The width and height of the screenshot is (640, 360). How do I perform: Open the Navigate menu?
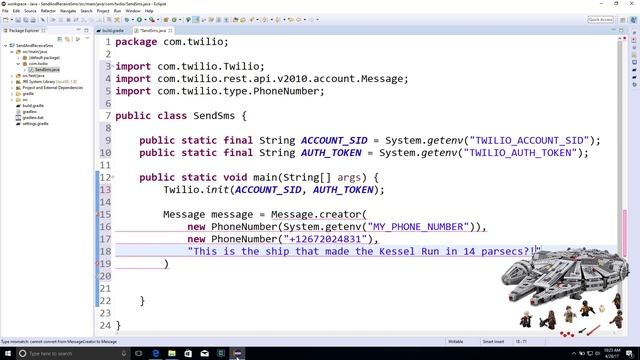click(68, 11)
